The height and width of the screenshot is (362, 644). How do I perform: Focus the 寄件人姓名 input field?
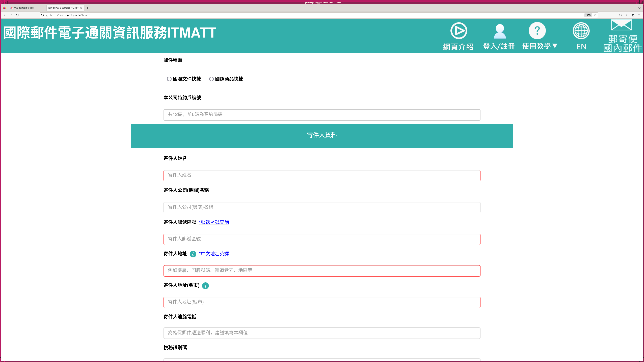point(322,176)
